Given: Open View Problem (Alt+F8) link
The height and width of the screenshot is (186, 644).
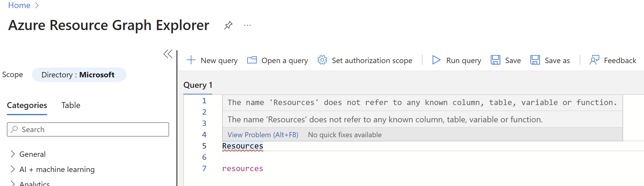Looking at the screenshot, I should coord(263,135).
